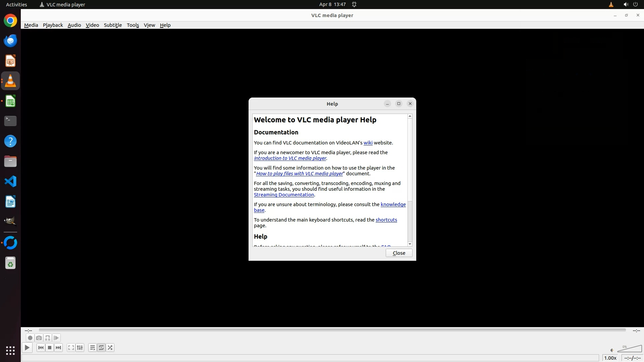Click the Play button
Image resolution: width=644 pixels, height=362 pixels.
point(27,348)
